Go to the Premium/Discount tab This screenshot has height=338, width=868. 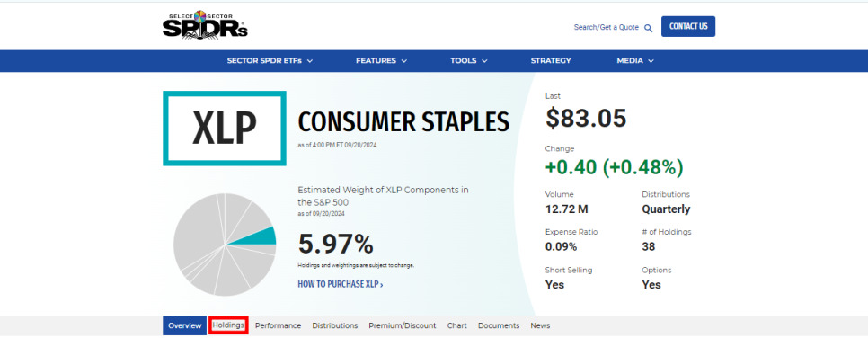[x=403, y=325]
